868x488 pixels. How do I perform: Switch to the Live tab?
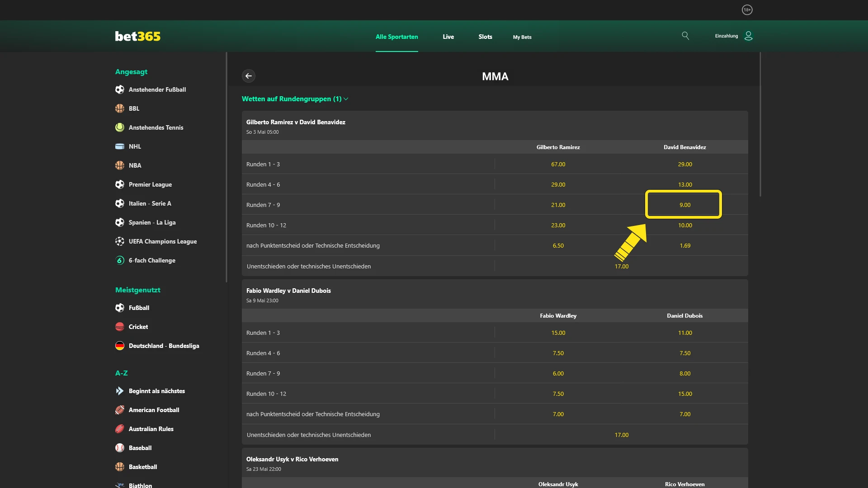(448, 37)
